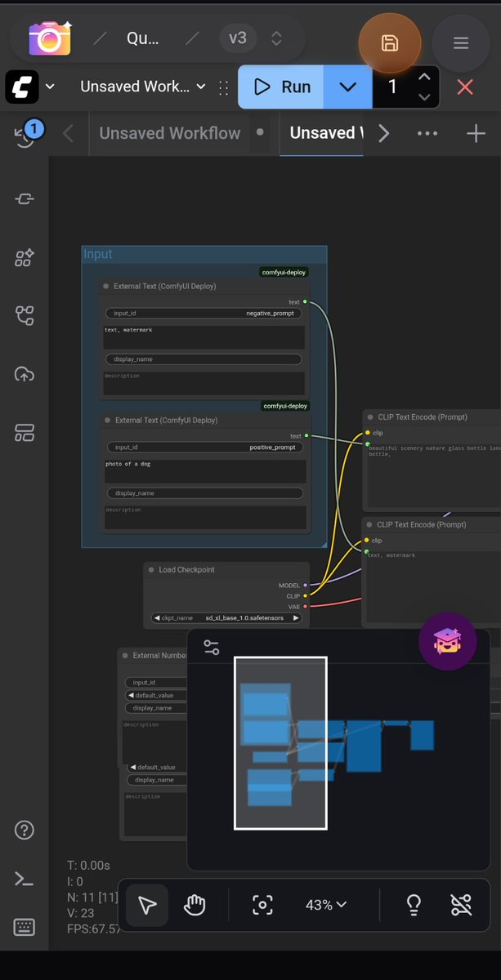Add a new workflow tab with plus
Screen dimensions: 501x980
tap(476, 133)
